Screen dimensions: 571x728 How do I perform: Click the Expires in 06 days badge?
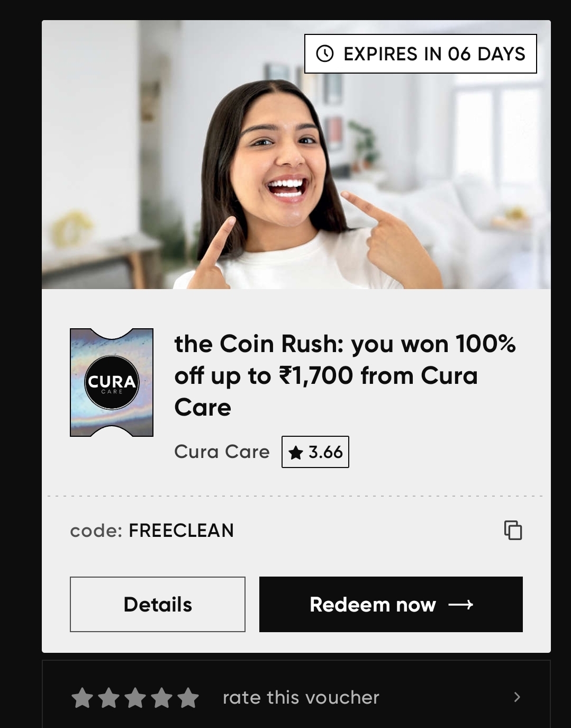(x=421, y=53)
